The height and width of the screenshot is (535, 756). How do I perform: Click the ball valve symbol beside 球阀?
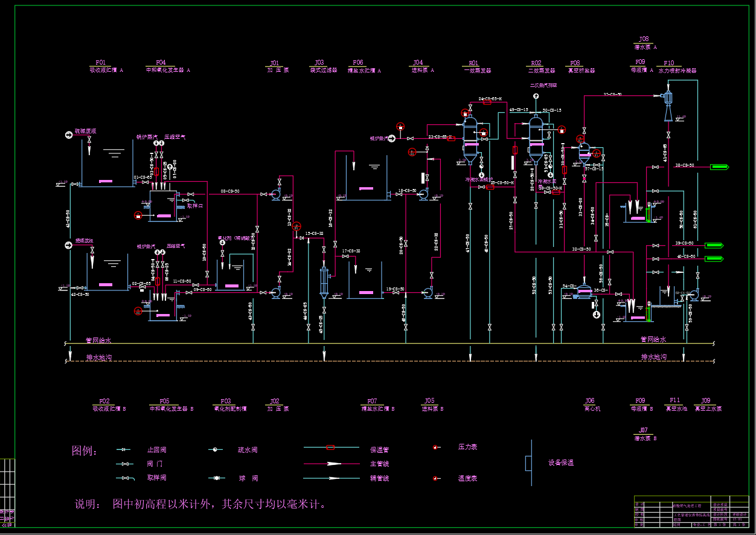point(216,478)
